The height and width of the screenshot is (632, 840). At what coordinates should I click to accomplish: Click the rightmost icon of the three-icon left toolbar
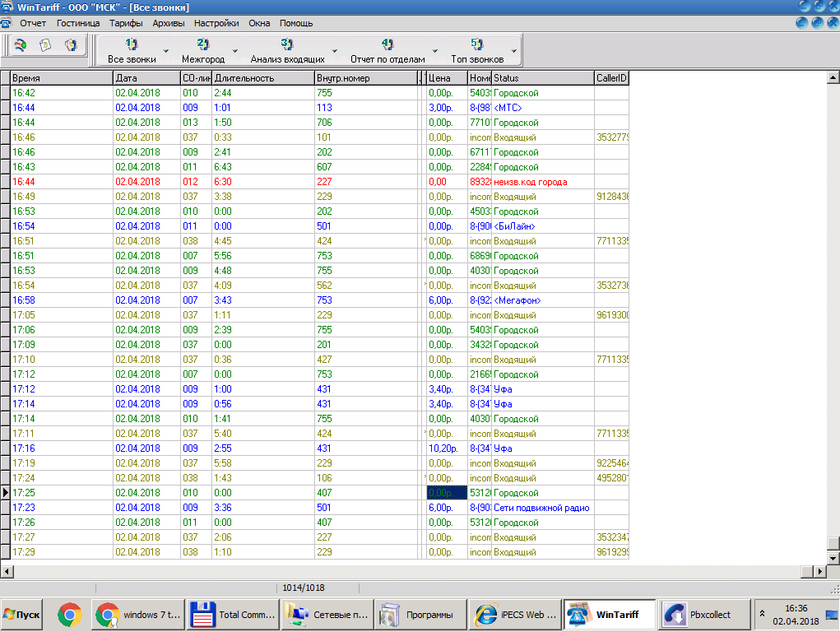coord(71,45)
